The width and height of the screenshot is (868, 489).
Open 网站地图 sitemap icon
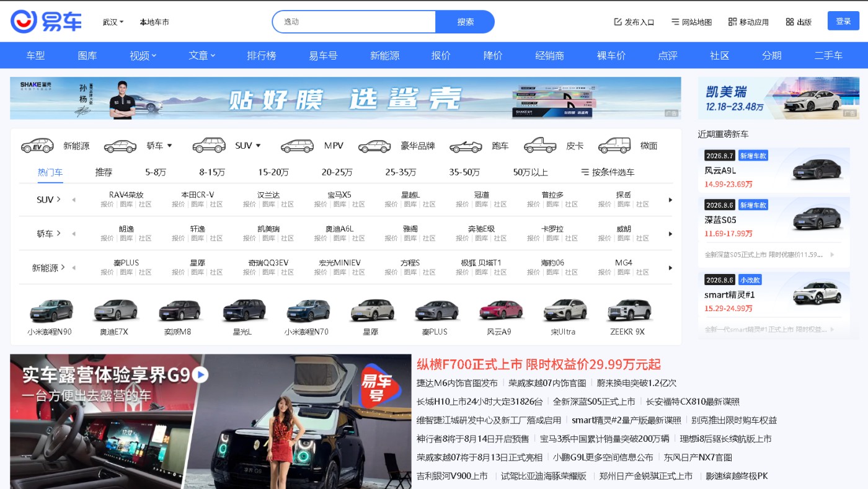pos(675,22)
